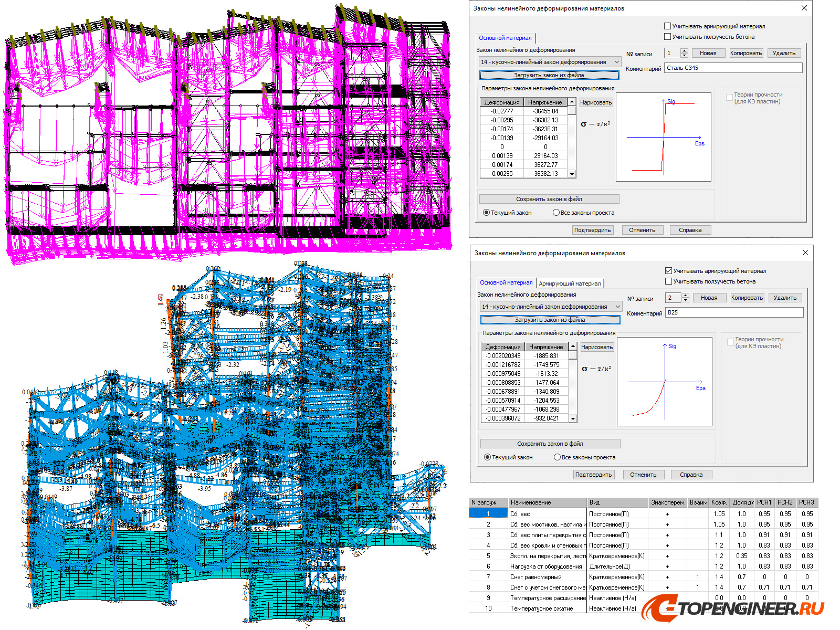Click "Загрузить закон из файла" button
Image resolution: width=840 pixels, height=630 pixels.
[x=549, y=75]
